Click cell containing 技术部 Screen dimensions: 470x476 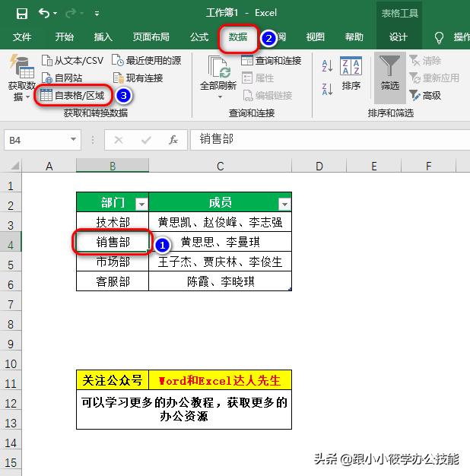pos(113,222)
